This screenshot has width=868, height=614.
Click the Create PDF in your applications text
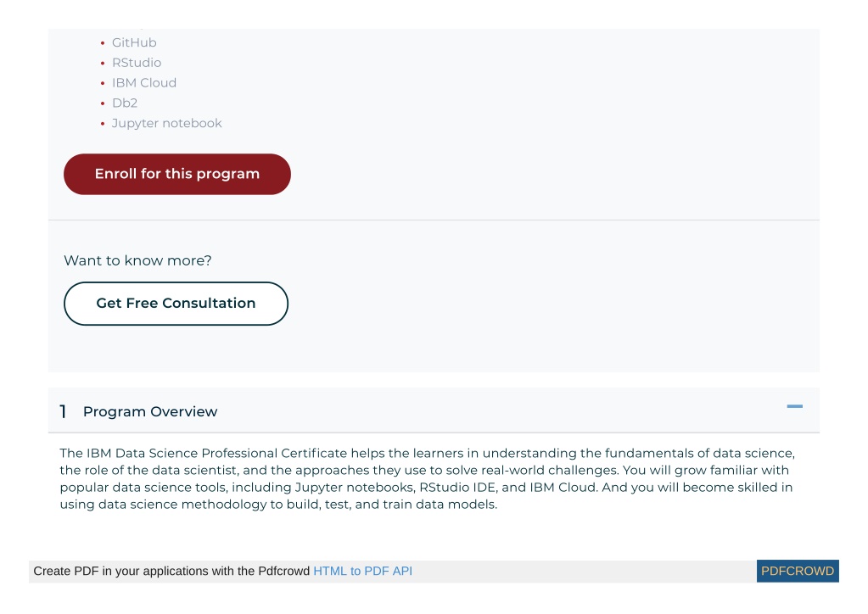click(x=171, y=572)
